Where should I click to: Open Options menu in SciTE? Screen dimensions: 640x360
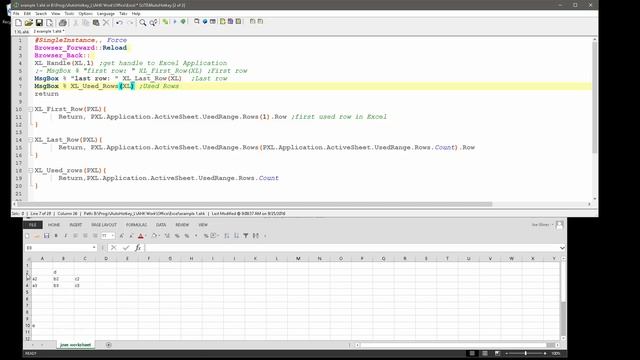pos(85,13)
